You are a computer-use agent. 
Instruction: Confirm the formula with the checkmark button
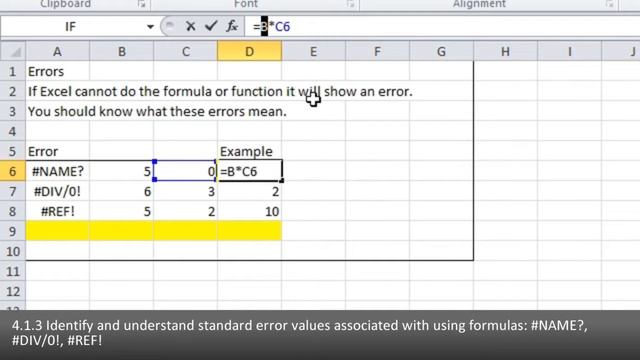tap(211, 27)
